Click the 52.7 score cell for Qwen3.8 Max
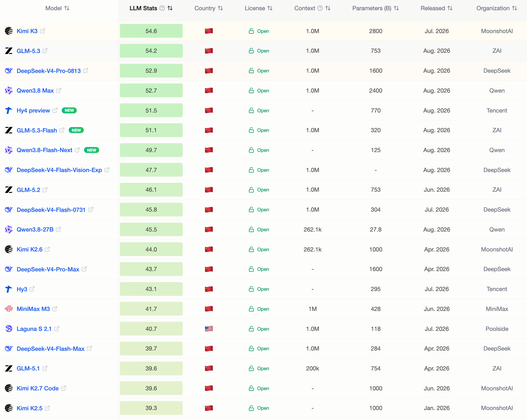 [x=151, y=90]
